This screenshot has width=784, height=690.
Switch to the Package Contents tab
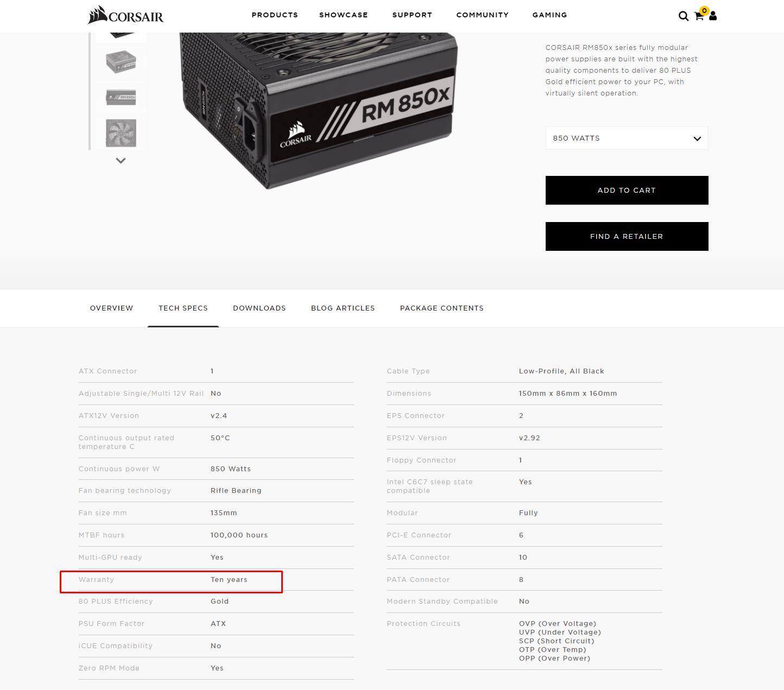coord(442,308)
